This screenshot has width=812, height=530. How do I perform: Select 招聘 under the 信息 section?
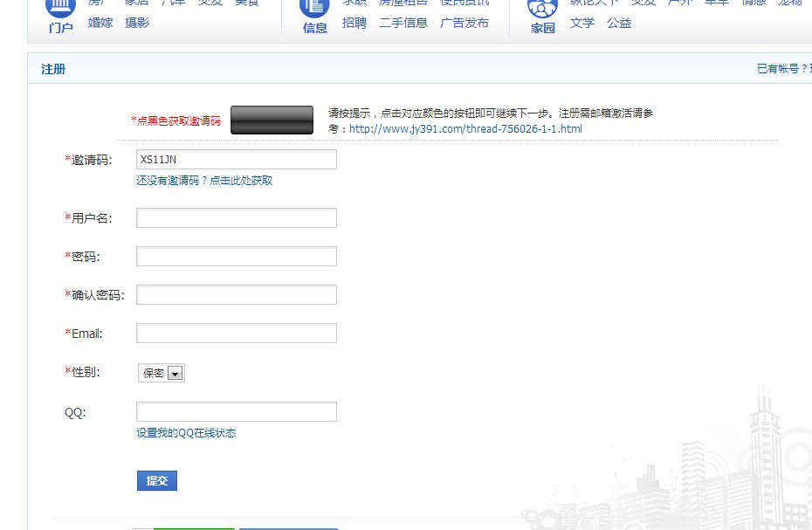tap(354, 24)
